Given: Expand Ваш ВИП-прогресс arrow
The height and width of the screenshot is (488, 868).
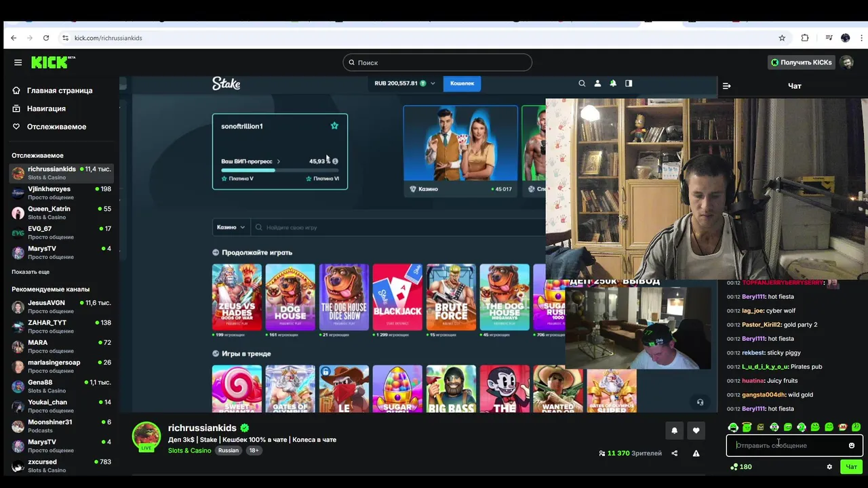Looking at the screenshot, I should 278,161.
